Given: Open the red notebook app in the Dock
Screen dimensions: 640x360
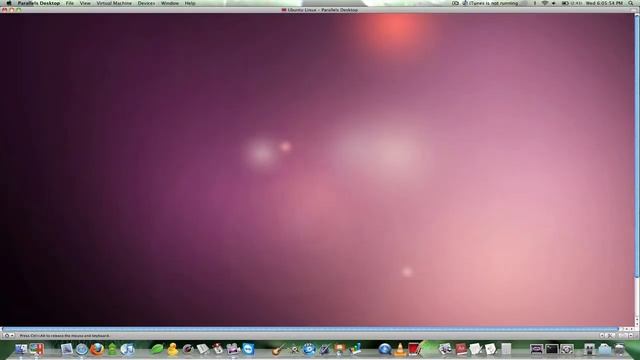Looking at the screenshot, I should [x=415, y=349].
